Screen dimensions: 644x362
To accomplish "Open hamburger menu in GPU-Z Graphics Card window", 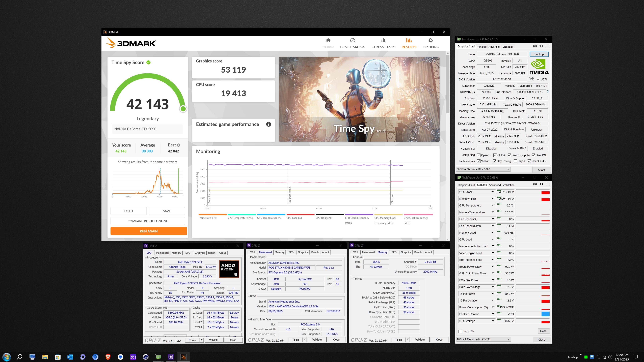I will pyautogui.click(x=548, y=46).
